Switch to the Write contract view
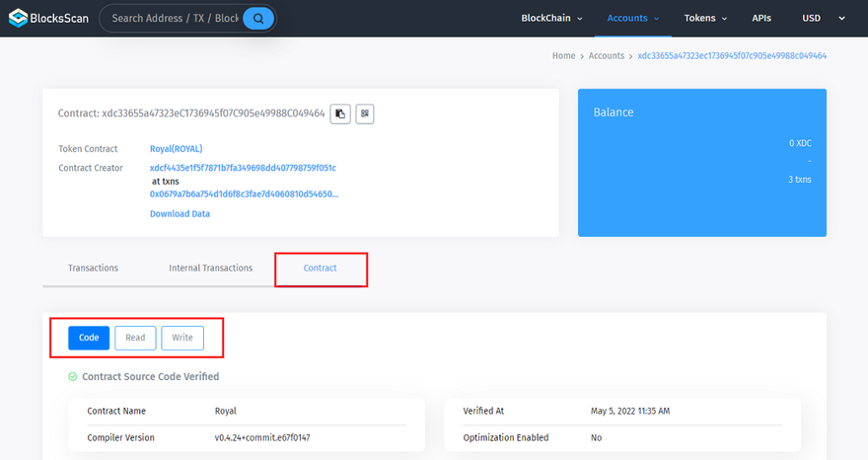 [x=182, y=338]
